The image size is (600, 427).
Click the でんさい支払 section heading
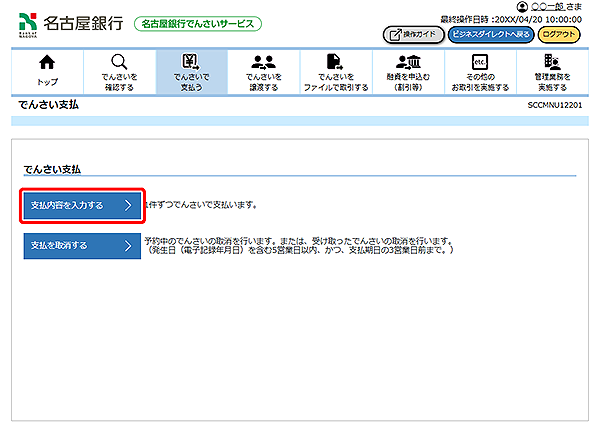(51, 169)
